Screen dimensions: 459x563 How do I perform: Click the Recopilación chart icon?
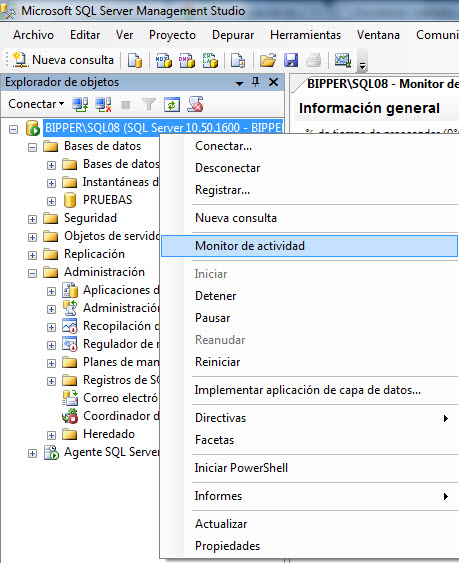[69, 326]
